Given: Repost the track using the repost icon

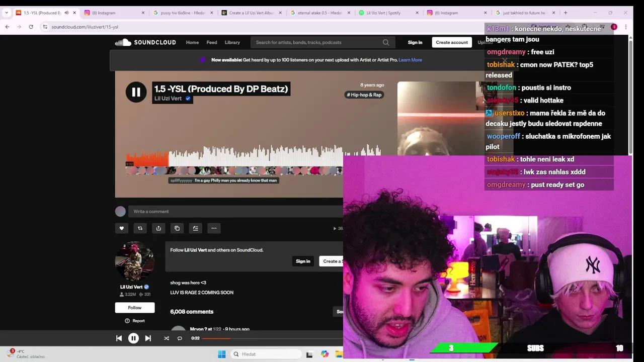Looking at the screenshot, I should coord(140,228).
